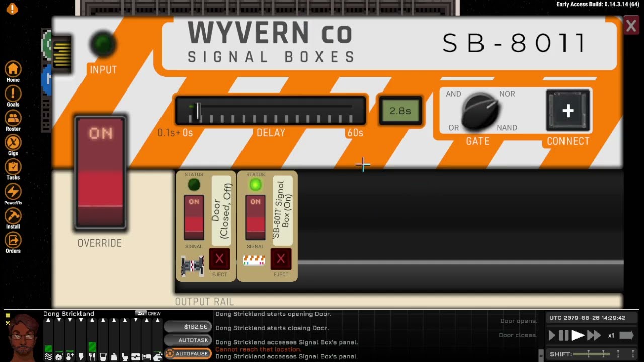
Task: Select the NOR gate label
Action: 507,94
